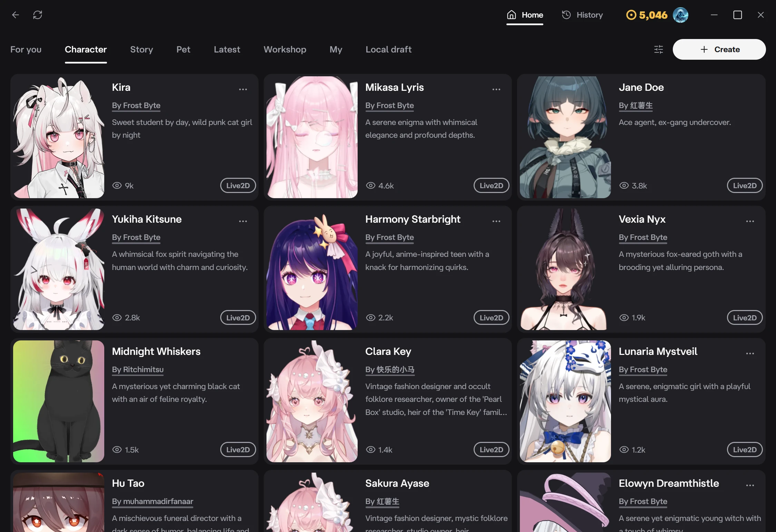Open more options for Mikasa Lyris card
This screenshot has height=532, width=776.
click(x=496, y=89)
